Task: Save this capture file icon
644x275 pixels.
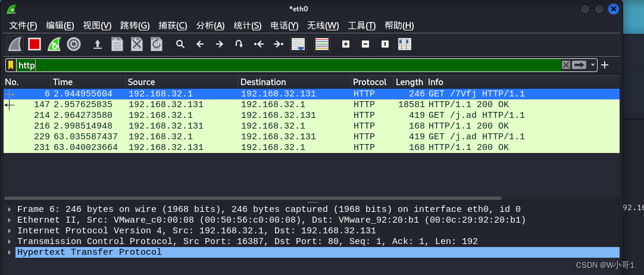Action: pos(117,44)
